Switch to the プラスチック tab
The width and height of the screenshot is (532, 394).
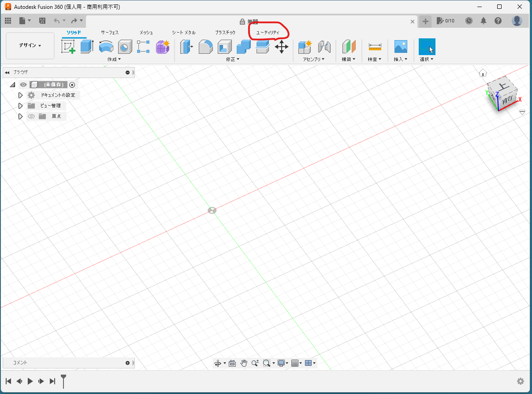coord(225,33)
